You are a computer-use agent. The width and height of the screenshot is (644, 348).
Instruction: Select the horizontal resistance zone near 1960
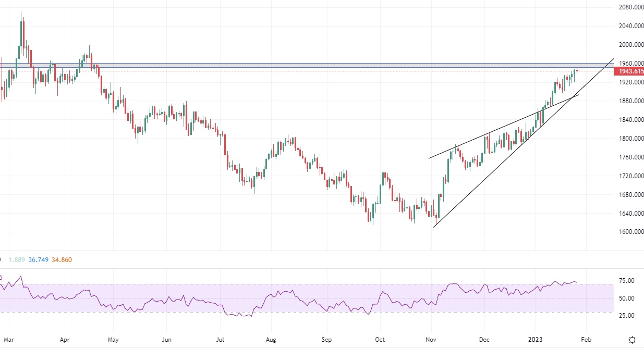(x=313, y=65)
